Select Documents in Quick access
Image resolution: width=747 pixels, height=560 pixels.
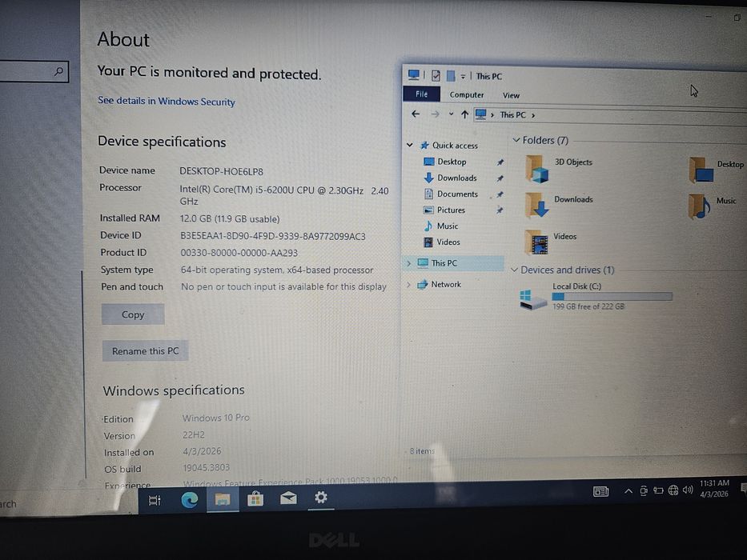[x=457, y=194]
